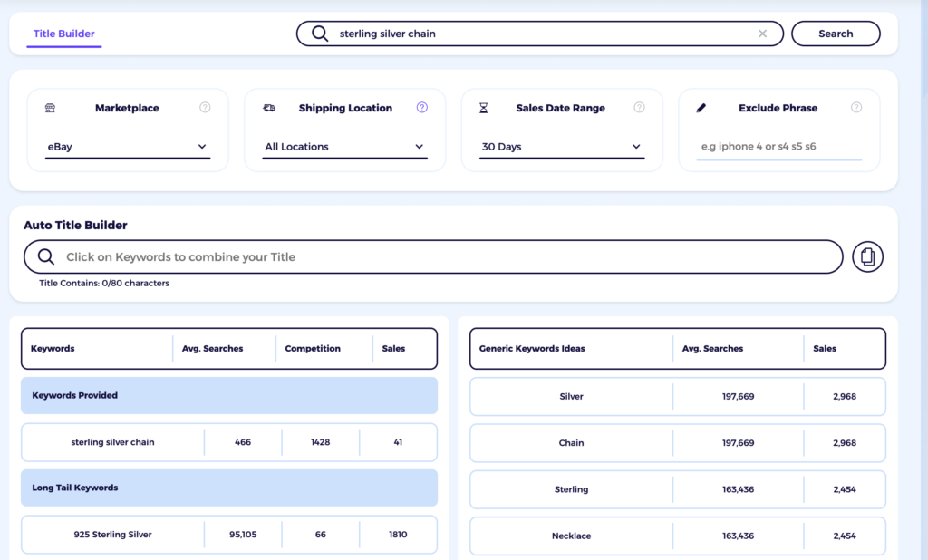Viewport: 928px width, 560px height.
Task: Open the Sales Date Range 30 Days dropdown
Action: point(562,147)
